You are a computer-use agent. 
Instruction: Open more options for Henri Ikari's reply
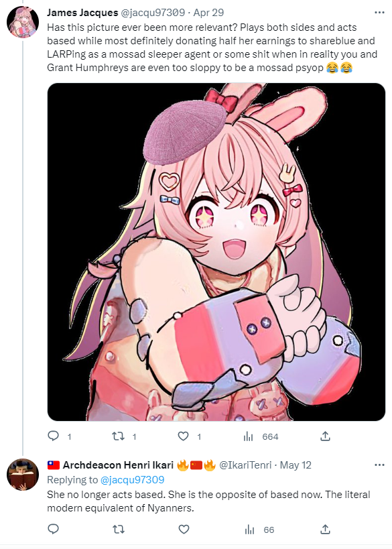[x=379, y=465]
